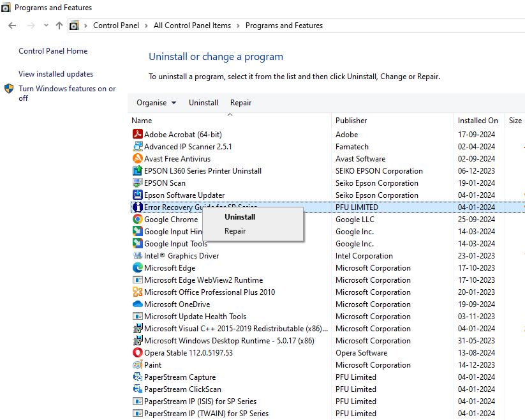525x420 pixels.
Task: Choose Repair from the context menu
Action: 235,231
